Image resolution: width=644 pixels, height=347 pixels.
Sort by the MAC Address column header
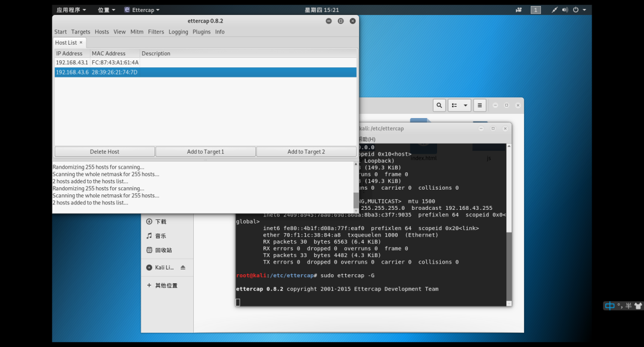(114, 54)
